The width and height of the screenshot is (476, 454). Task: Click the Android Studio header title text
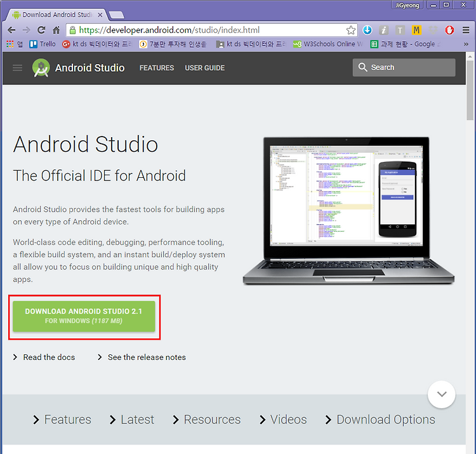pos(90,68)
